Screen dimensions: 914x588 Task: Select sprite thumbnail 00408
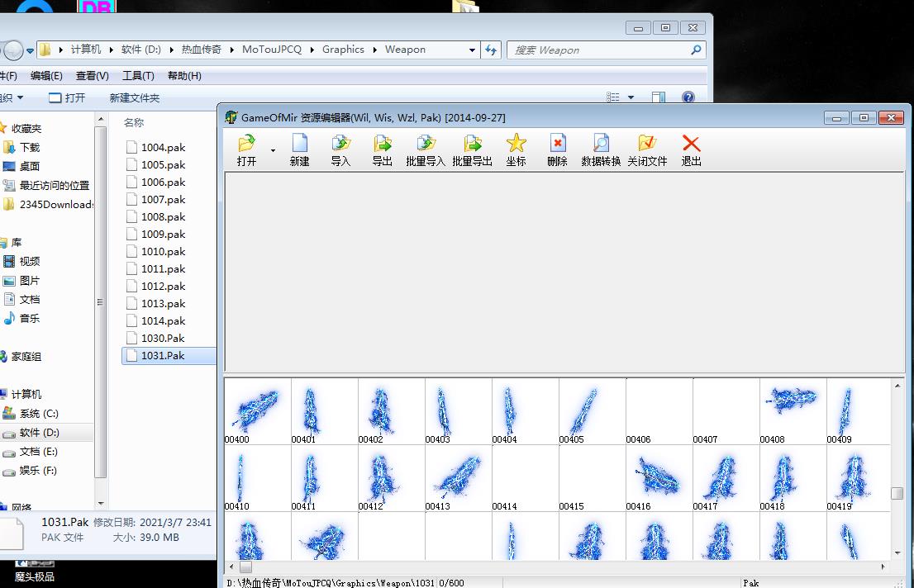(x=792, y=405)
